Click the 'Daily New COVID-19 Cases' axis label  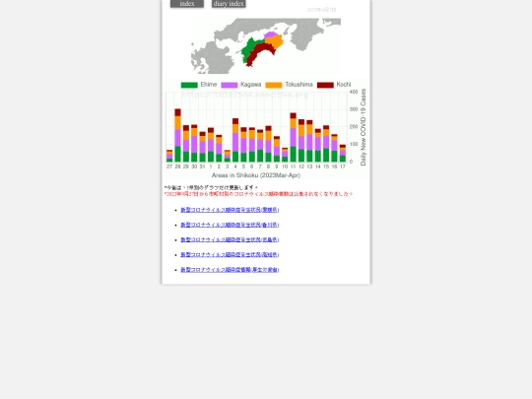(364, 127)
